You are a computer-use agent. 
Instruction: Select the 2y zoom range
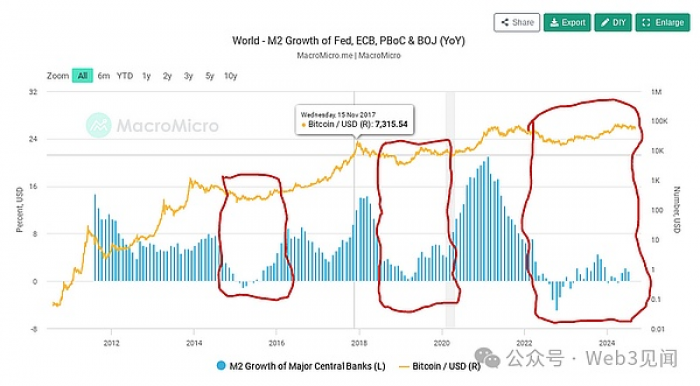167,76
